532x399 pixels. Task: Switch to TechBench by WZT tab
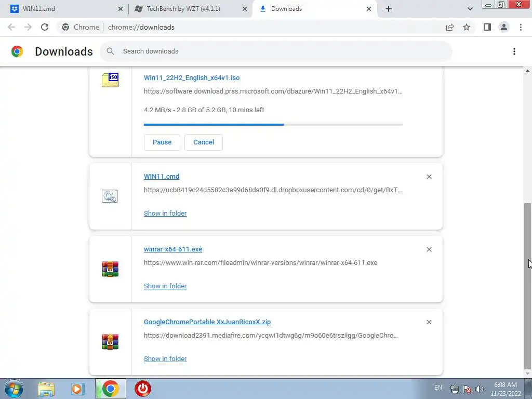click(x=190, y=9)
